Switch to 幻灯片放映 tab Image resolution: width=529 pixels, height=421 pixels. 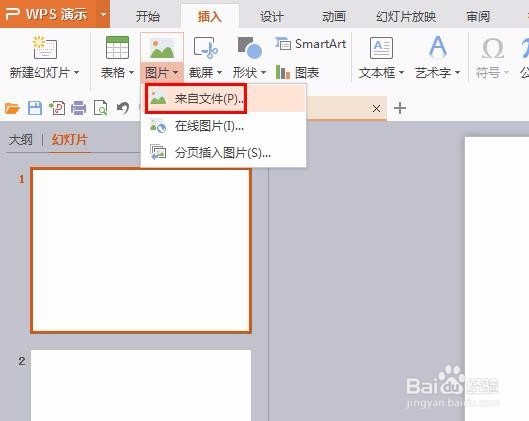pos(406,16)
